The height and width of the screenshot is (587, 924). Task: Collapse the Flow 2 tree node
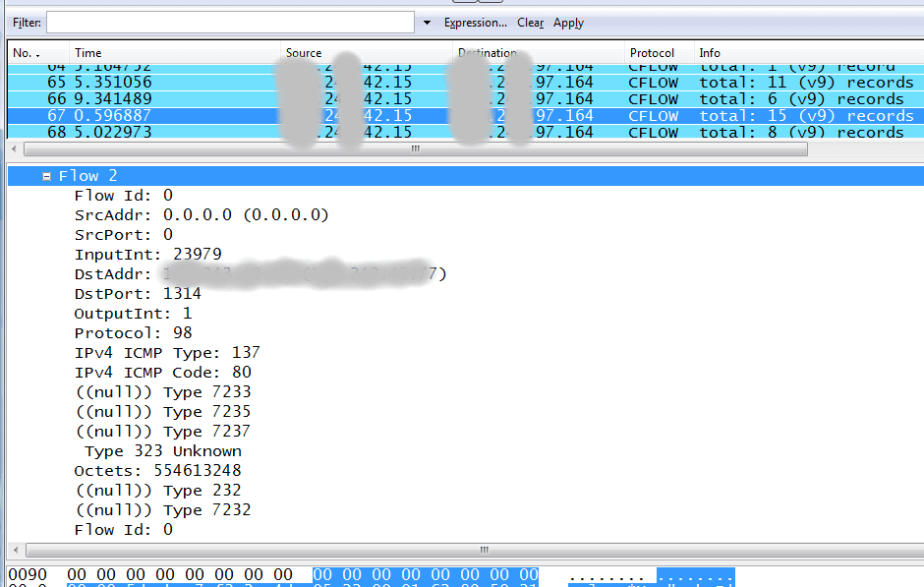[46, 176]
